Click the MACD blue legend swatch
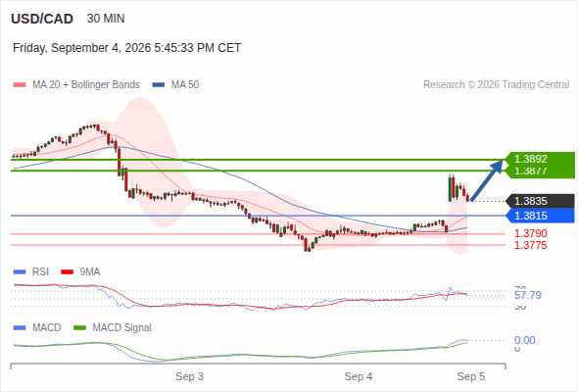The image size is (578, 392). [20, 328]
